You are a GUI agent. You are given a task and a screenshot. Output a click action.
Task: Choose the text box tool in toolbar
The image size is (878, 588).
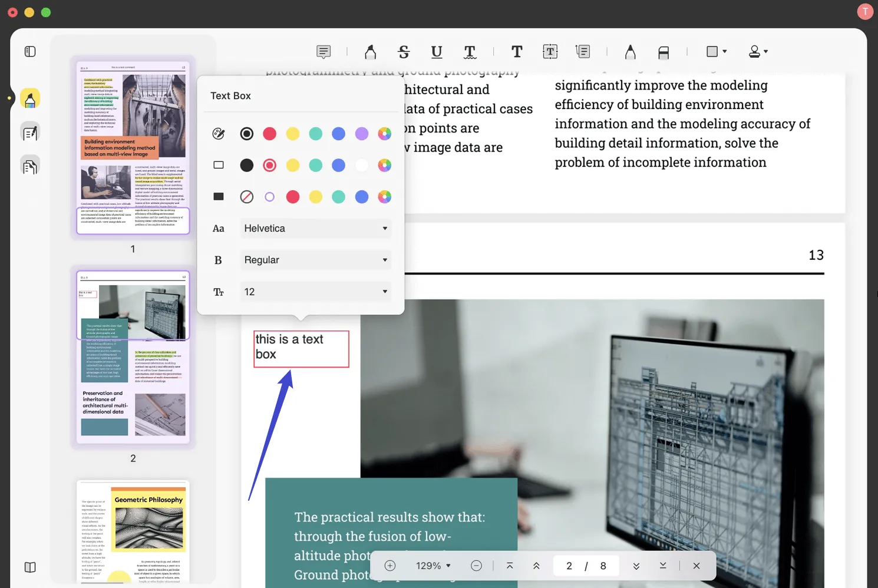tap(550, 52)
